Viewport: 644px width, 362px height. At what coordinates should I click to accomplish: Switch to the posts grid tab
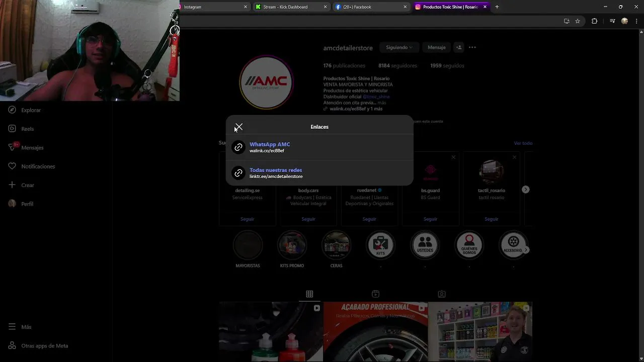tap(309, 294)
